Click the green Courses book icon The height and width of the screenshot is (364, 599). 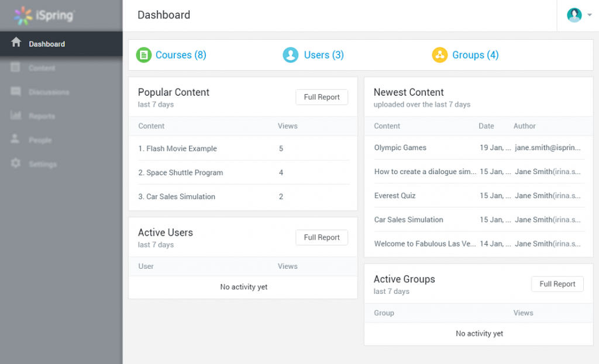point(144,54)
